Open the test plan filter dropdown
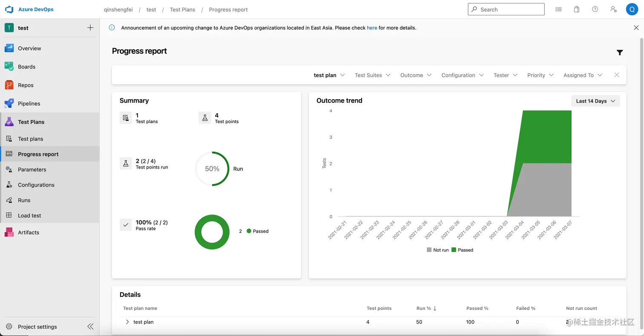 pos(329,75)
